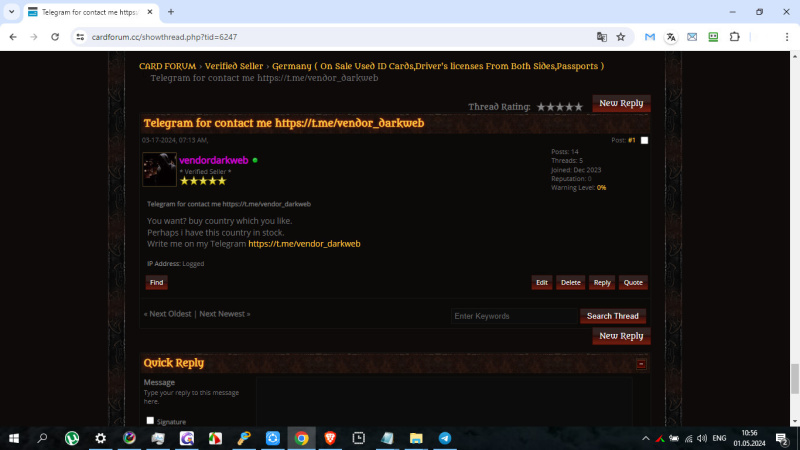This screenshot has height=450, width=800.
Task: Open Telegram from the taskbar
Action: click(x=445, y=438)
